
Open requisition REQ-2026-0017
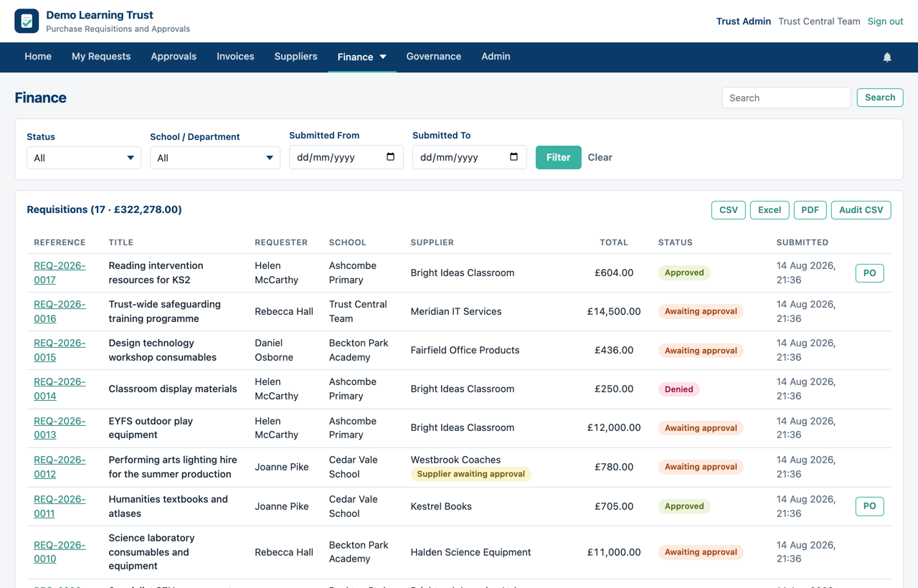pyautogui.click(x=60, y=272)
